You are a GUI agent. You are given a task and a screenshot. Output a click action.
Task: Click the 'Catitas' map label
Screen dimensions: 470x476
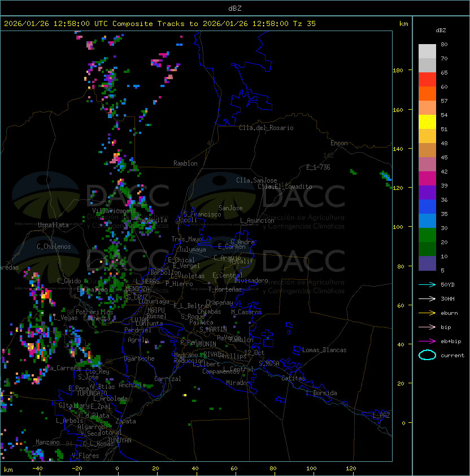[293, 378]
